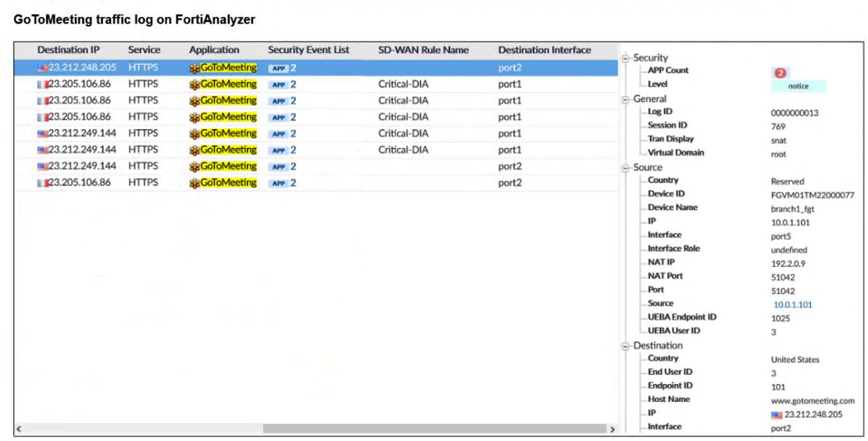The width and height of the screenshot is (868, 441).
Task: Click the Destination IP value 23.212.248.205 in details
Action: pyautogui.click(x=813, y=414)
